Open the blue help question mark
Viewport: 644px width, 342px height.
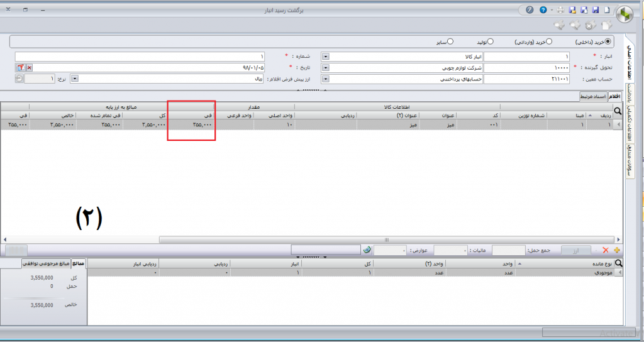[543, 10]
